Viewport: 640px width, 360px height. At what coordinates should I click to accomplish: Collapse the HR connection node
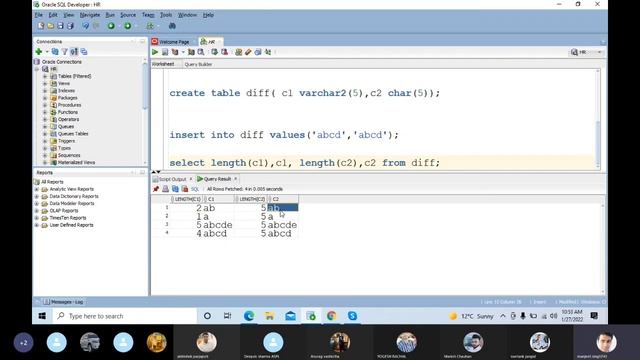click(x=37, y=69)
